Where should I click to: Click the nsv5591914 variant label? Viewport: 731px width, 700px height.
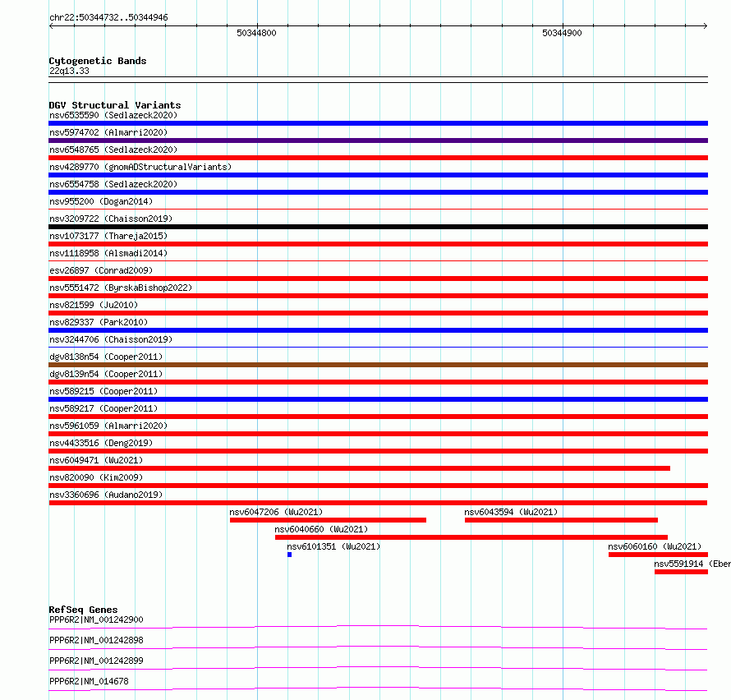pyautogui.click(x=692, y=564)
